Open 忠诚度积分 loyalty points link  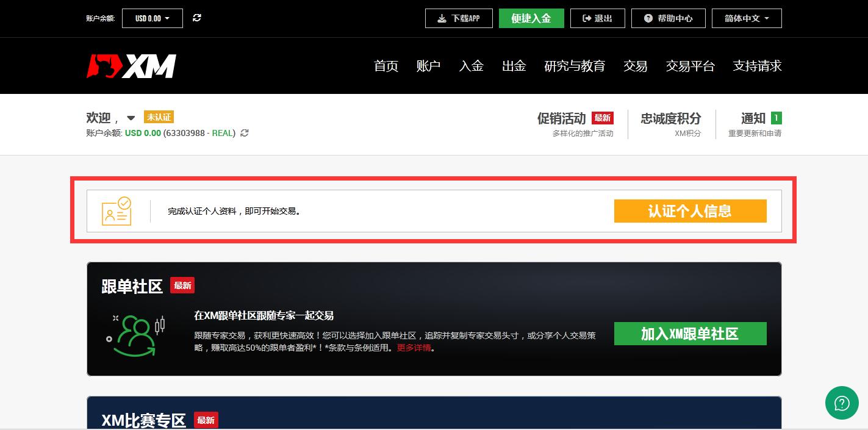671,118
